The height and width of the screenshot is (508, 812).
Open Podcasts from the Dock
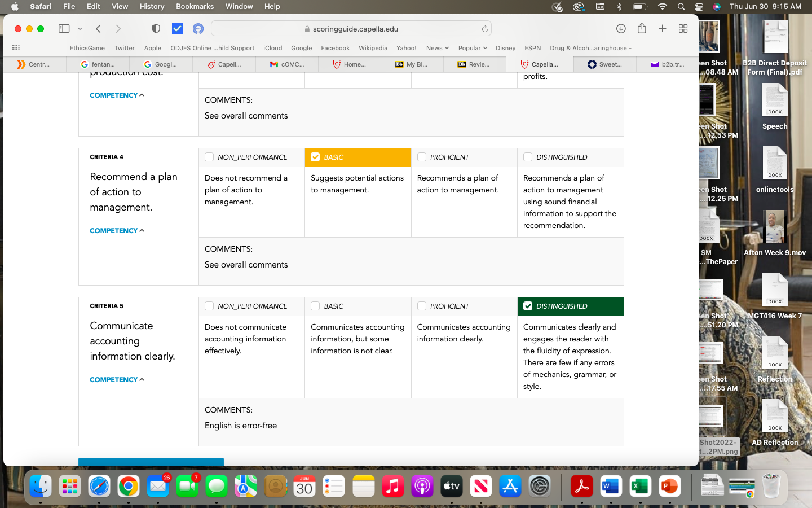pyautogui.click(x=422, y=486)
